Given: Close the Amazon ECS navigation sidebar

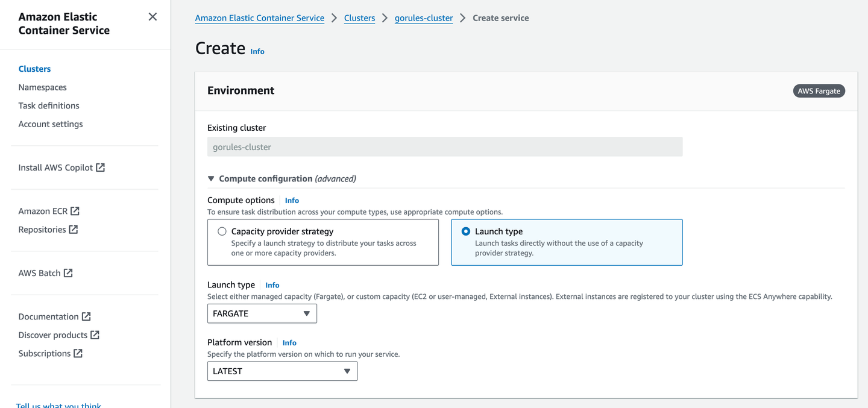Looking at the screenshot, I should point(153,17).
